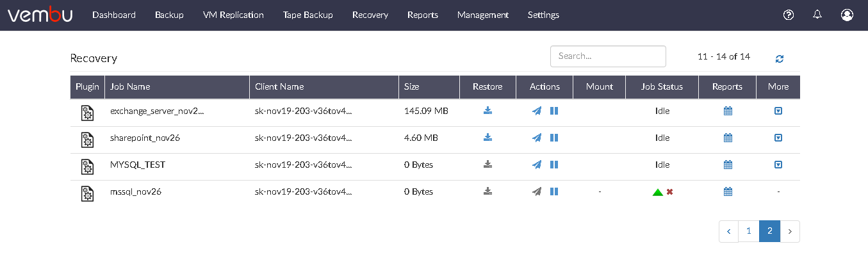Select the MYSQL_TEST job name
This screenshot has height=260, width=868.
click(x=138, y=165)
